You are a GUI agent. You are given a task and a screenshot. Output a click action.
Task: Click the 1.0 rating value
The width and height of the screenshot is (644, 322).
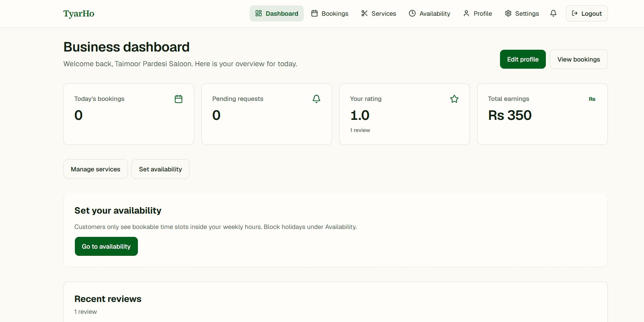pos(360,115)
